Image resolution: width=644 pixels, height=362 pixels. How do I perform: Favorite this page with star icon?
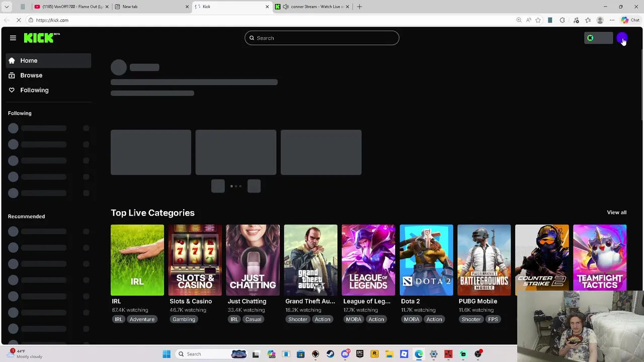(538, 20)
